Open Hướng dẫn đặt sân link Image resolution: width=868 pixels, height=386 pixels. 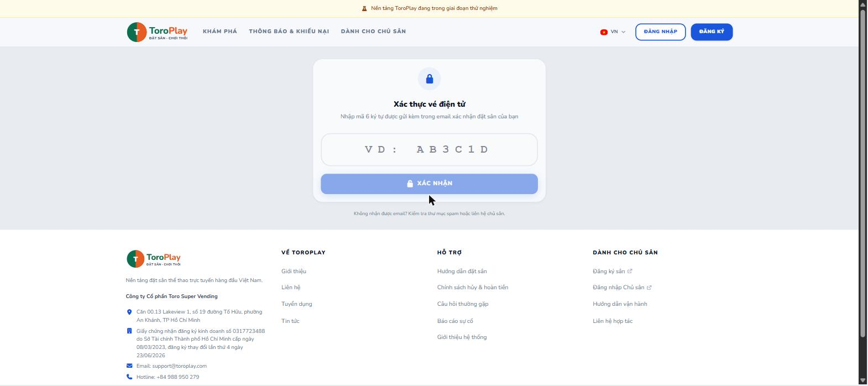[462, 272]
